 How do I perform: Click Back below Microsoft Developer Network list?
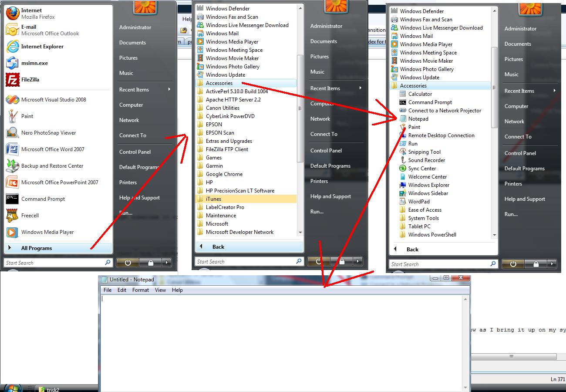point(249,247)
